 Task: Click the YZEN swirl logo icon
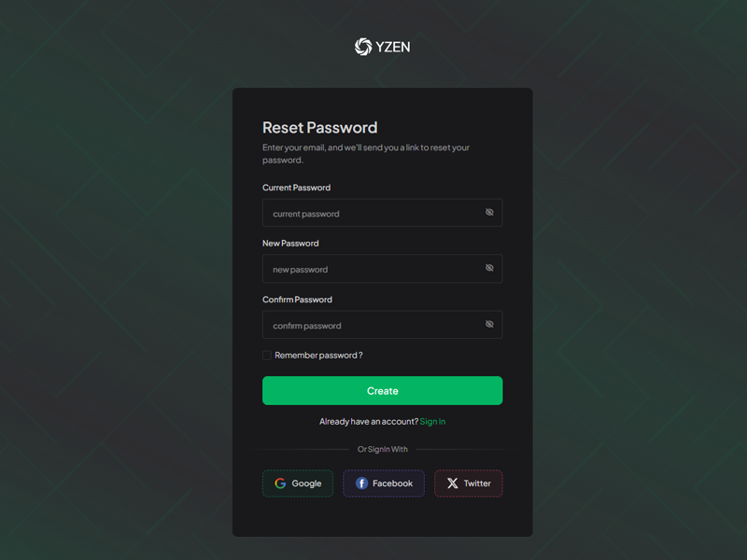(x=363, y=47)
